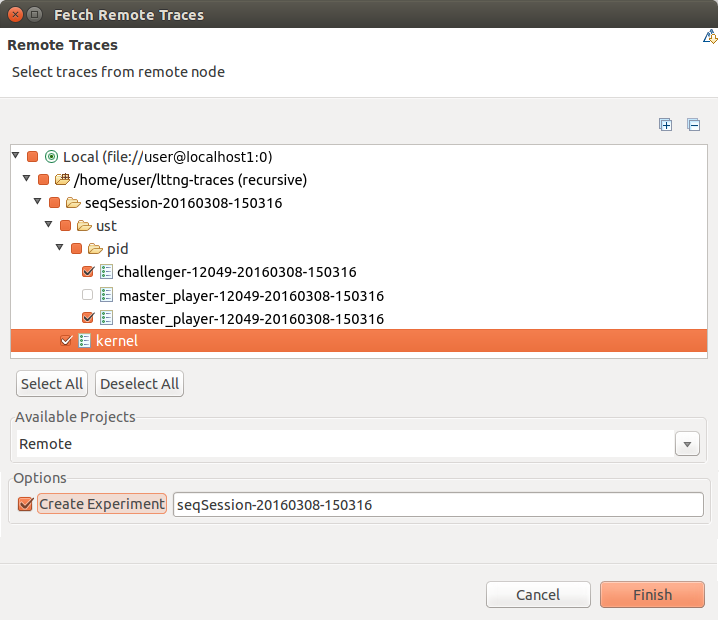Select the pid folder tree item
The width and height of the screenshot is (719, 620).
click(x=117, y=249)
